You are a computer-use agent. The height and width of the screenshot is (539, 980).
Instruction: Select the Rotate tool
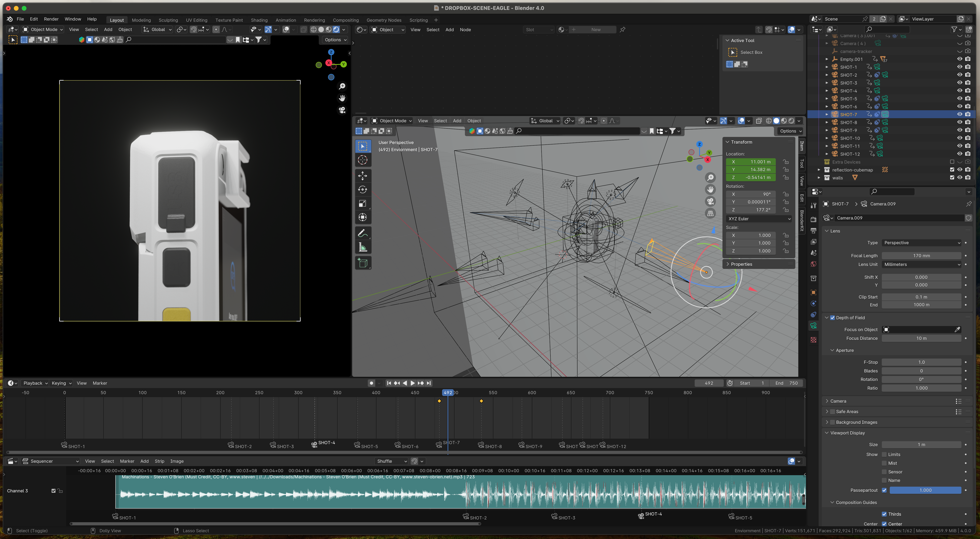tap(363, 189)
